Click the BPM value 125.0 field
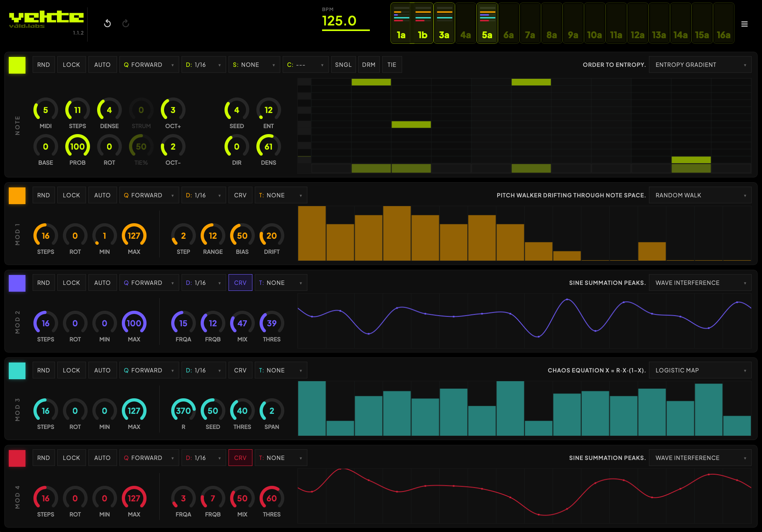 tap(346, 21)
